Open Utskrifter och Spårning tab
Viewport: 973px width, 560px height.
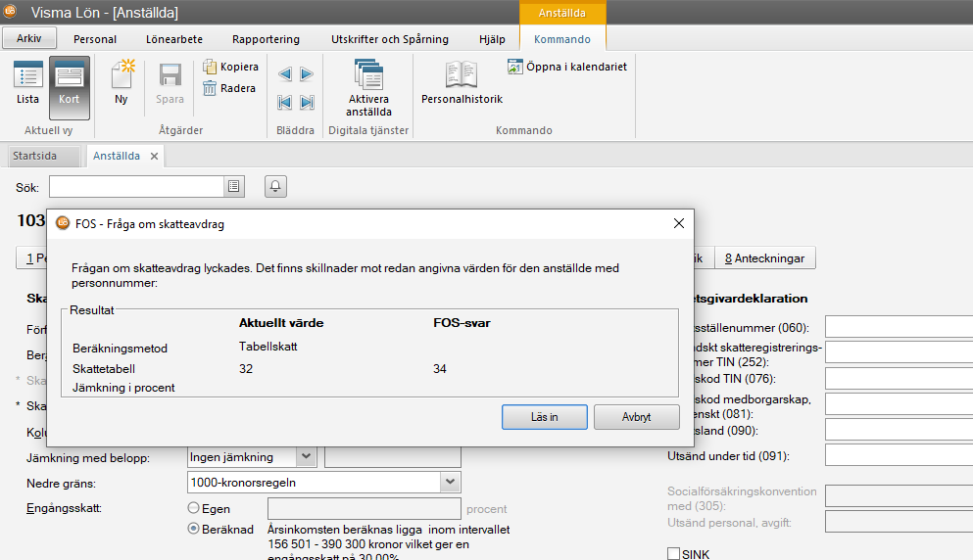click(x=390, y=39)
